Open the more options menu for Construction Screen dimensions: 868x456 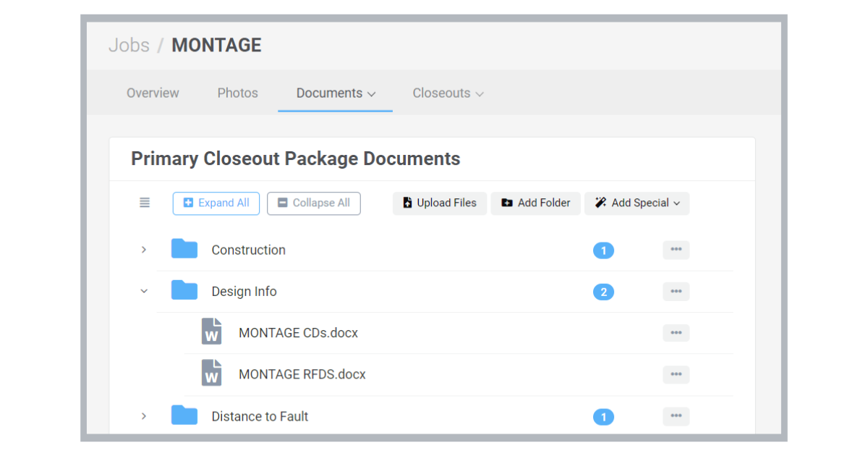click(x=676, y=250)
